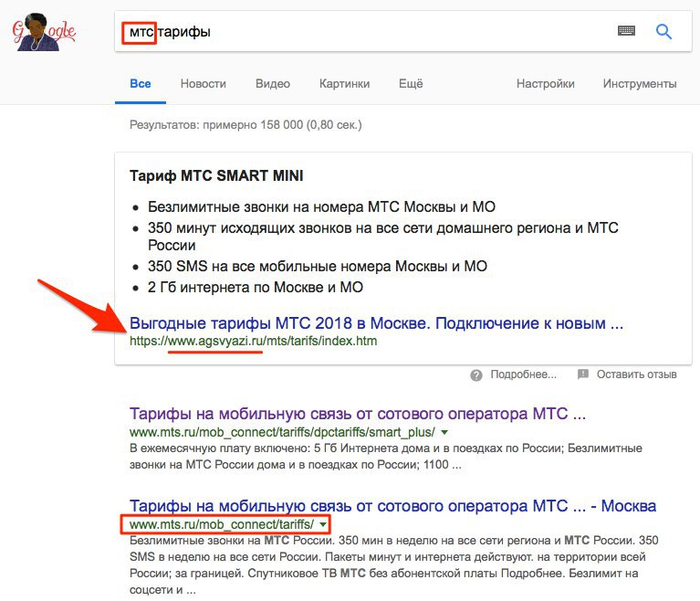Click snippet text 'Безлимитные звонки на МТС России. 350 мин'
Viewport: 700px width, 601px height.
click(393, 565)
